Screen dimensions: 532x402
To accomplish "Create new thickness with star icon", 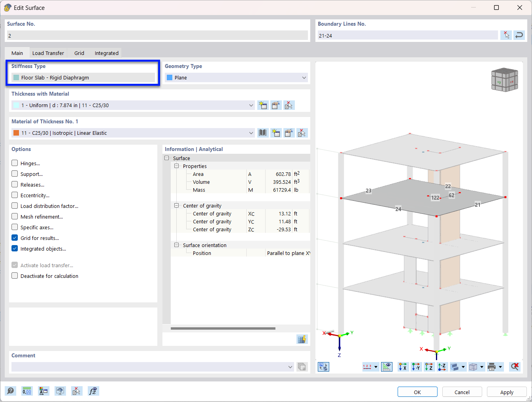I will (x=262, y=105).
